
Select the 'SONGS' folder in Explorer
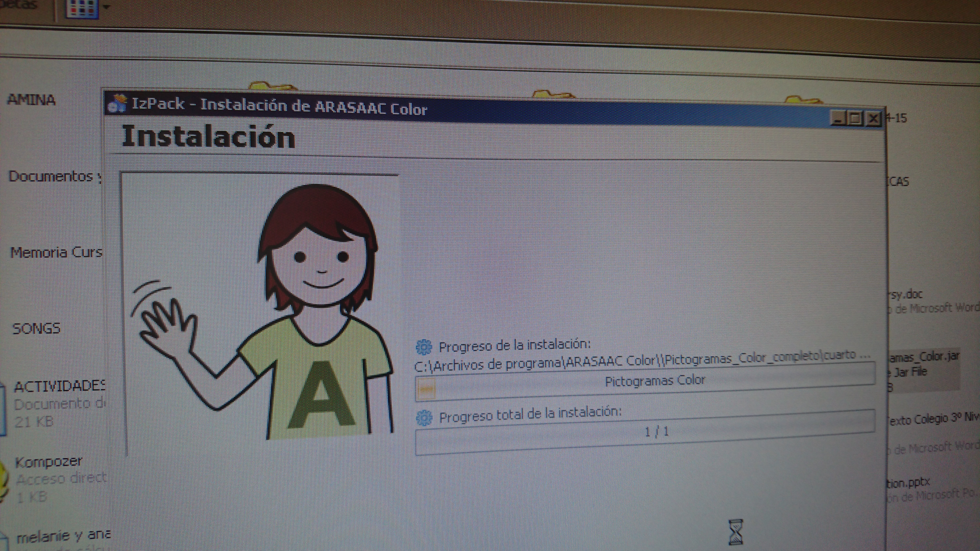37,329
